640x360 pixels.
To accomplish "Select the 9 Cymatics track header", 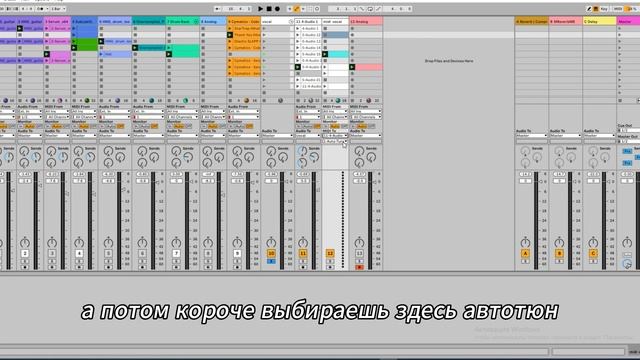I will coord(244,21).
